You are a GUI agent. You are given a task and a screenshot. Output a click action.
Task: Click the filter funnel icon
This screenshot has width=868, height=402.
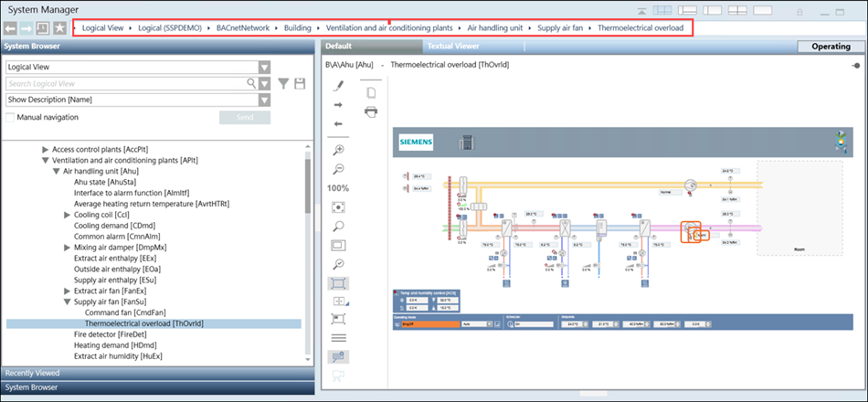point(284,84)
